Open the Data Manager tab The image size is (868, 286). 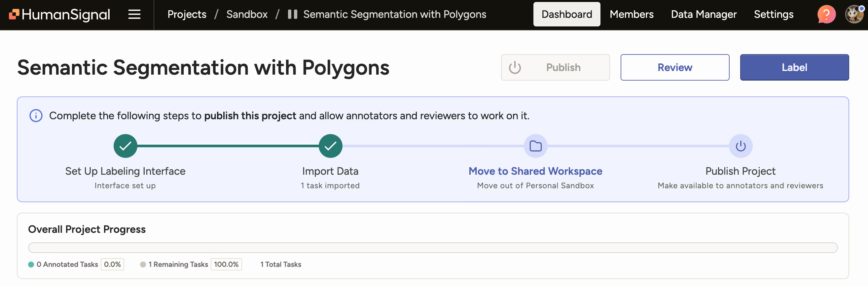click(704, 15)
